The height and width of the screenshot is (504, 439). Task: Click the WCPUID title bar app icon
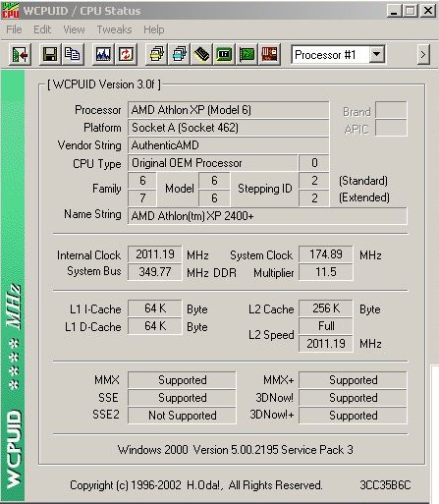point(10,11)
